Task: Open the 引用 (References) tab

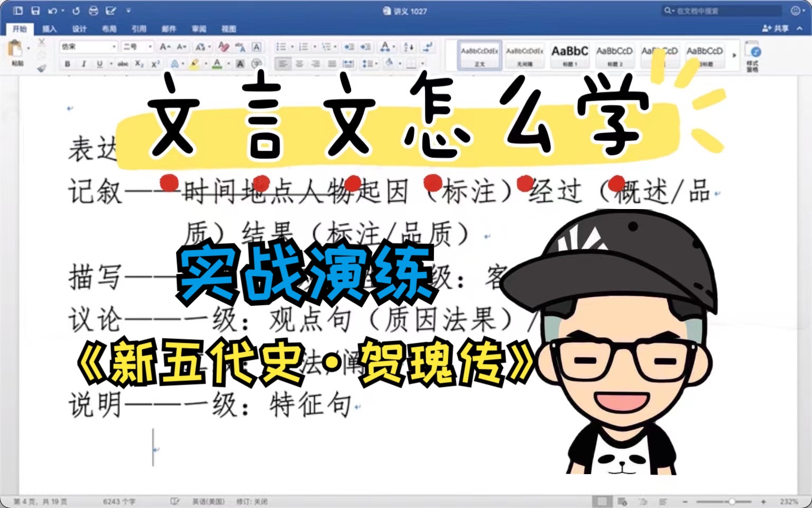Action: pos(139,29)
